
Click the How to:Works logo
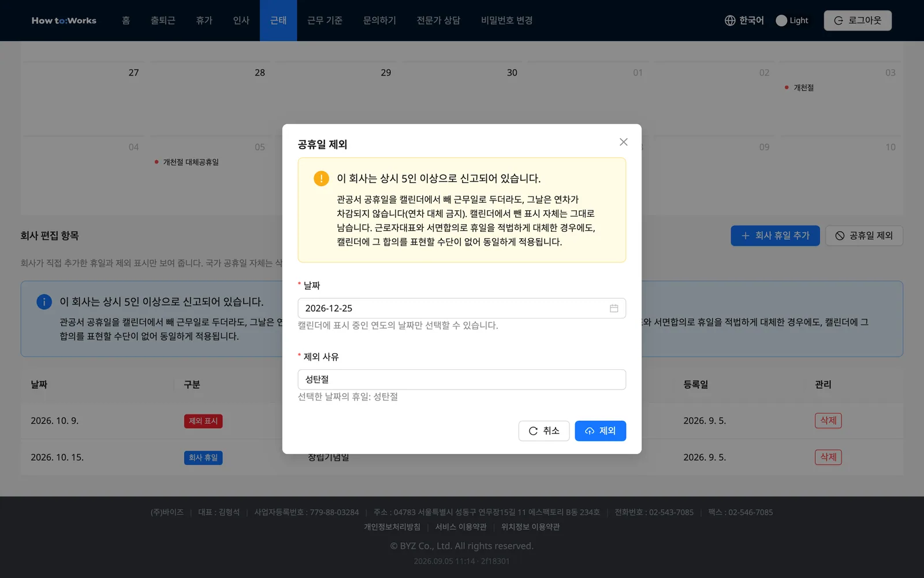point(64,21)
